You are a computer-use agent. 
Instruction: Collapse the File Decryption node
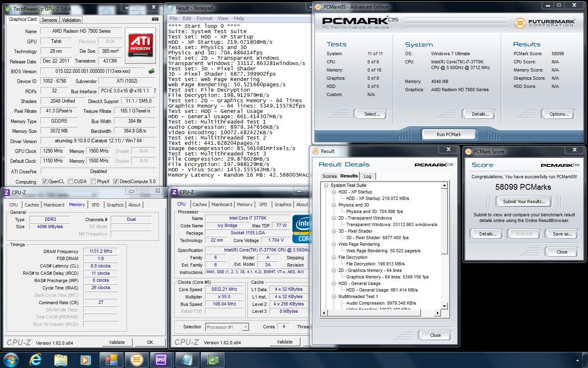pos(334,257)
